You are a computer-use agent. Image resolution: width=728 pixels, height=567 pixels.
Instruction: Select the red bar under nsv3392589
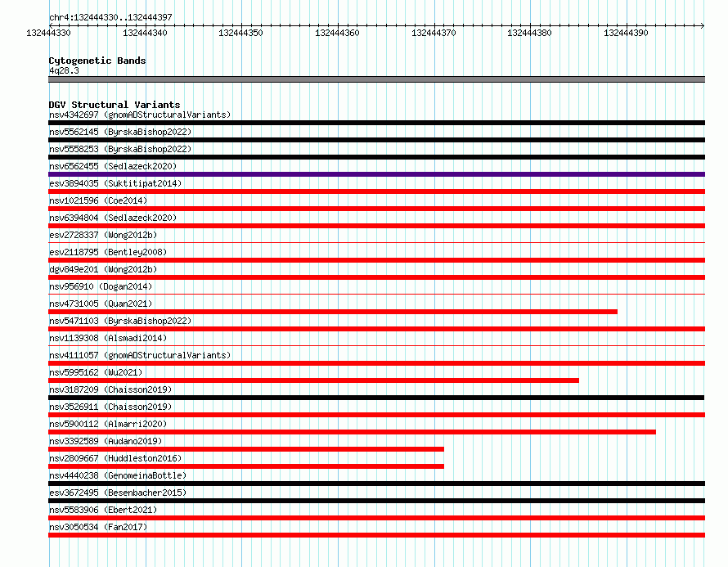(246, 449)
